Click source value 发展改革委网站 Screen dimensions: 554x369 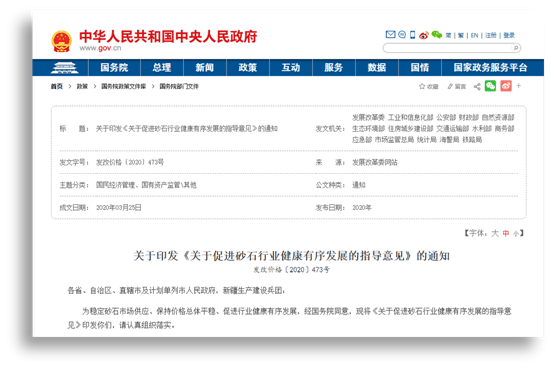(x=375, y=162)
